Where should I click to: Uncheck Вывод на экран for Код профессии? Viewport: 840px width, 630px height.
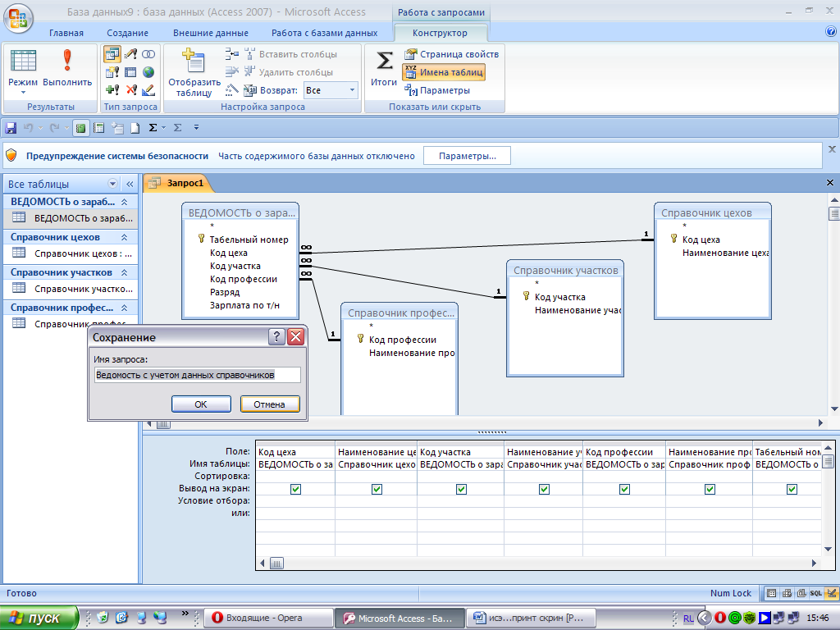point(624,489)
